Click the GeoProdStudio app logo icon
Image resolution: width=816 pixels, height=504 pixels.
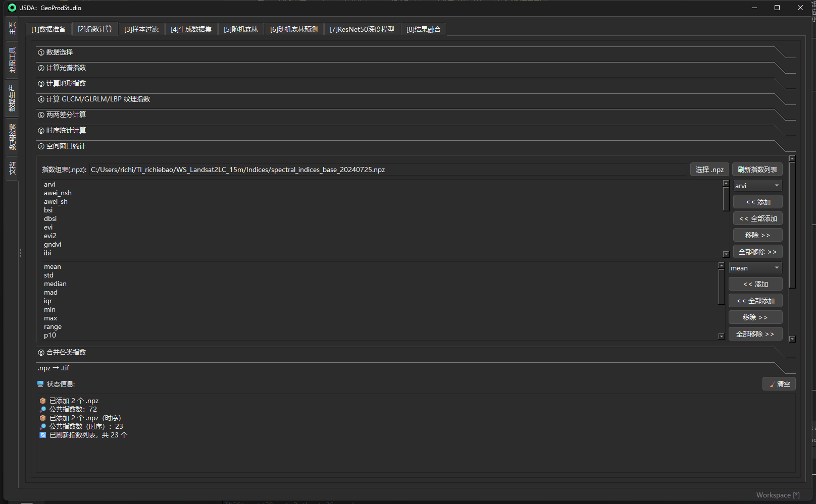tap(12, 8)
